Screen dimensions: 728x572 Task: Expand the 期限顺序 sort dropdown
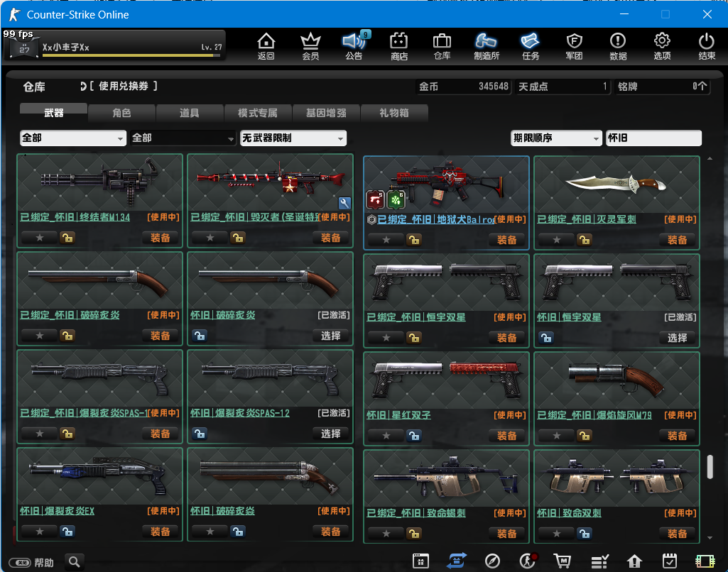pos(556,138)
